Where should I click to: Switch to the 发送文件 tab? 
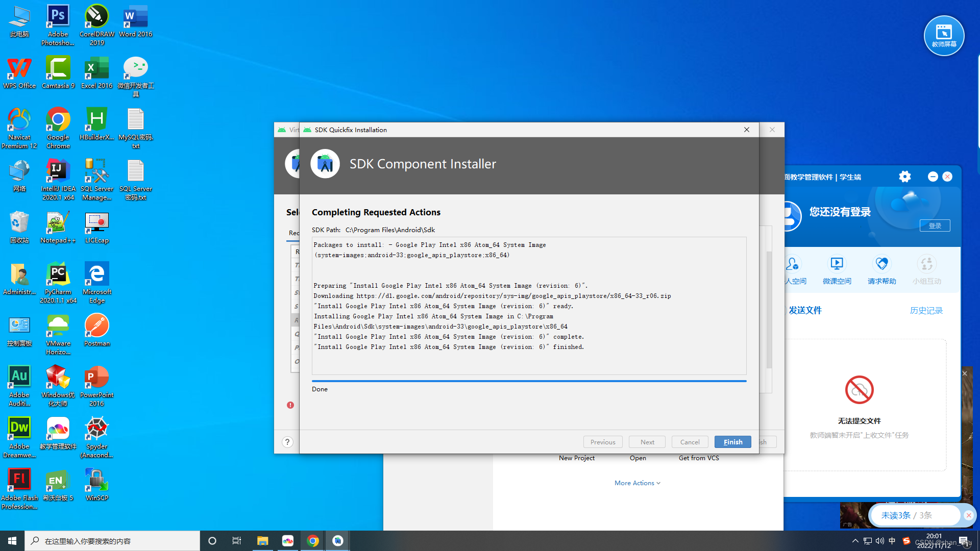pos(805,310)
